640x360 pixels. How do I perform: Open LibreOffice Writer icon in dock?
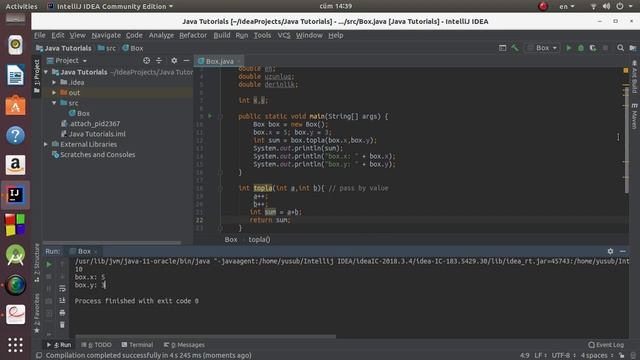pyautogui.click(x=15, y=75)
